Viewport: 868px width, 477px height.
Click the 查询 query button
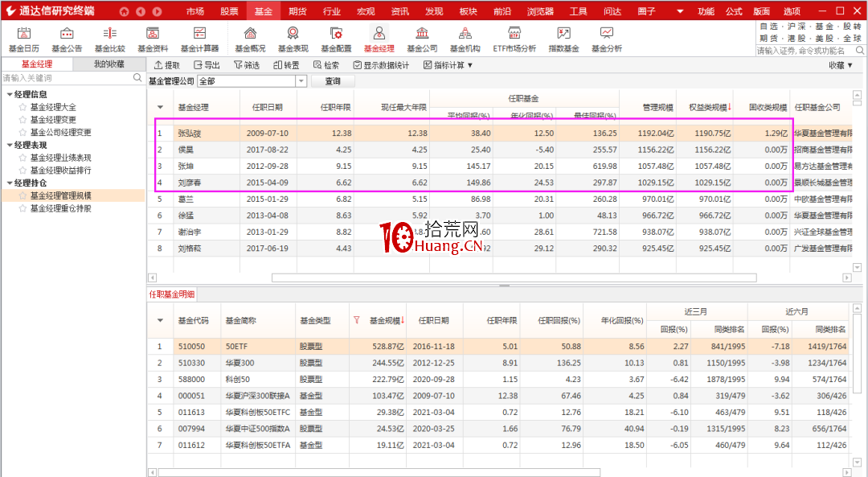pyautogui.click(x=333, y=81)
